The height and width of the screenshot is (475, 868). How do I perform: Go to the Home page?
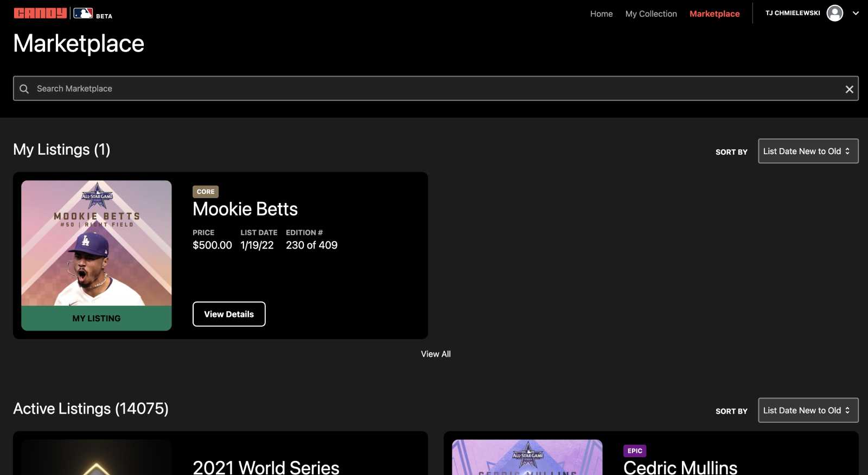coord(601,14)
